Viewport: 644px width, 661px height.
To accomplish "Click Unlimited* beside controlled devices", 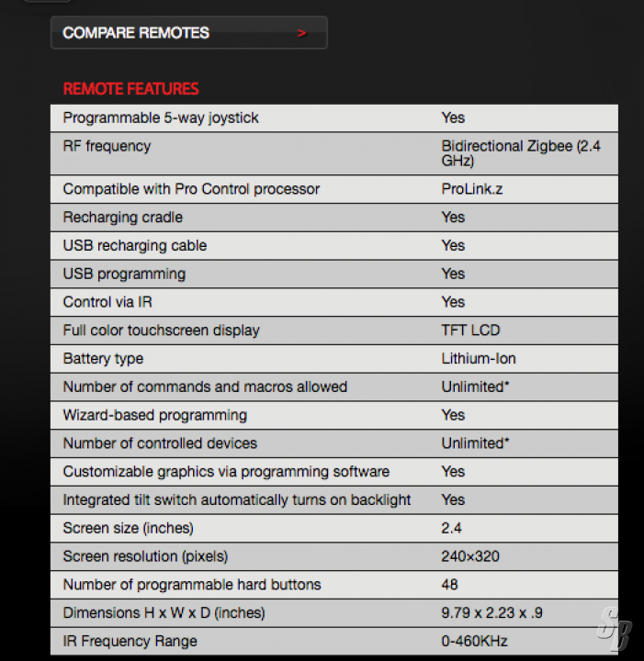I will click(x=475, y=443).
